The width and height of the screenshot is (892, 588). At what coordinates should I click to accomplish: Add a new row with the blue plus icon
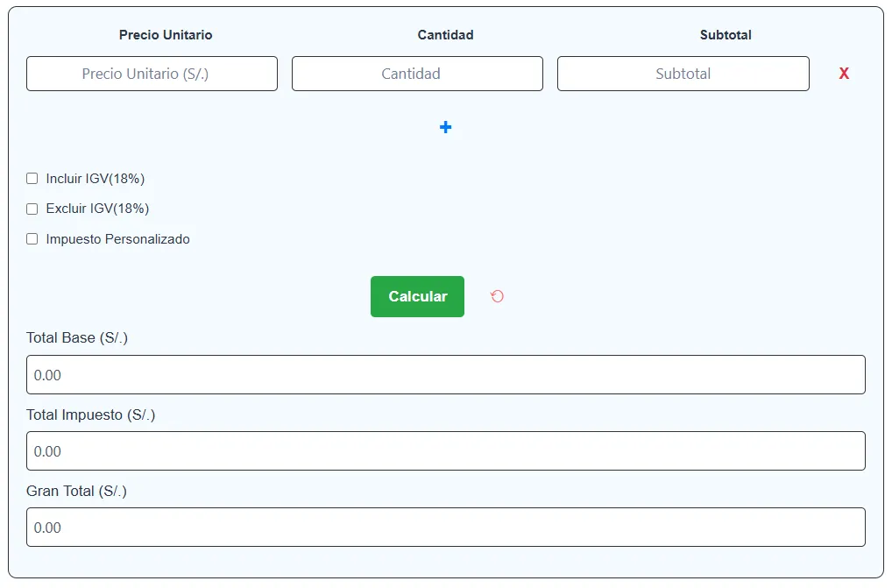(x=445, y=128)
